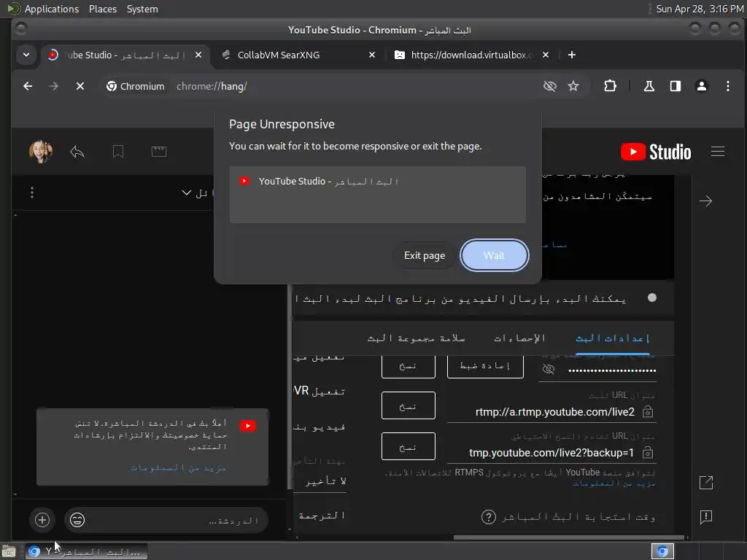Open the Chromium three-dot menu
This screenshot has width=747, height=560.
[x=727, y=86]
